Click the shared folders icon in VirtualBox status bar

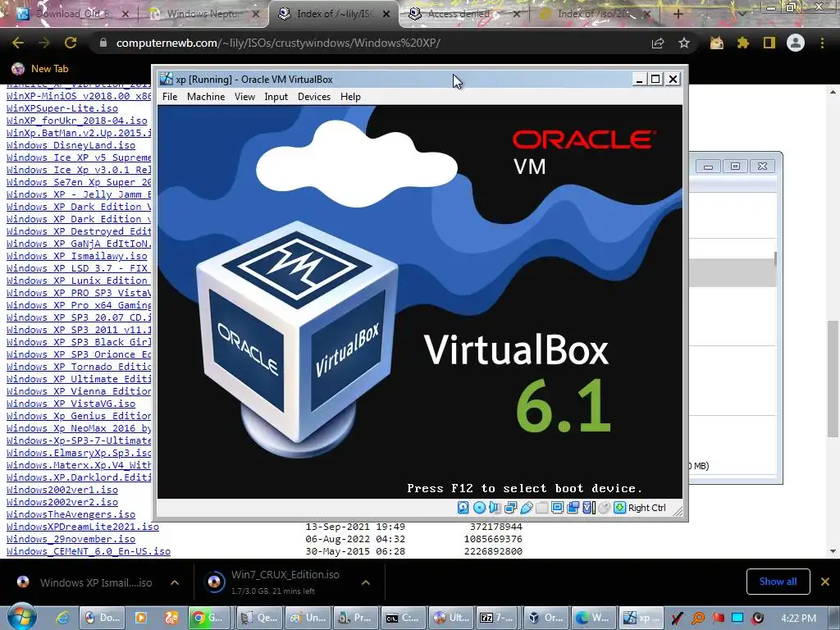tap(541, 507)
